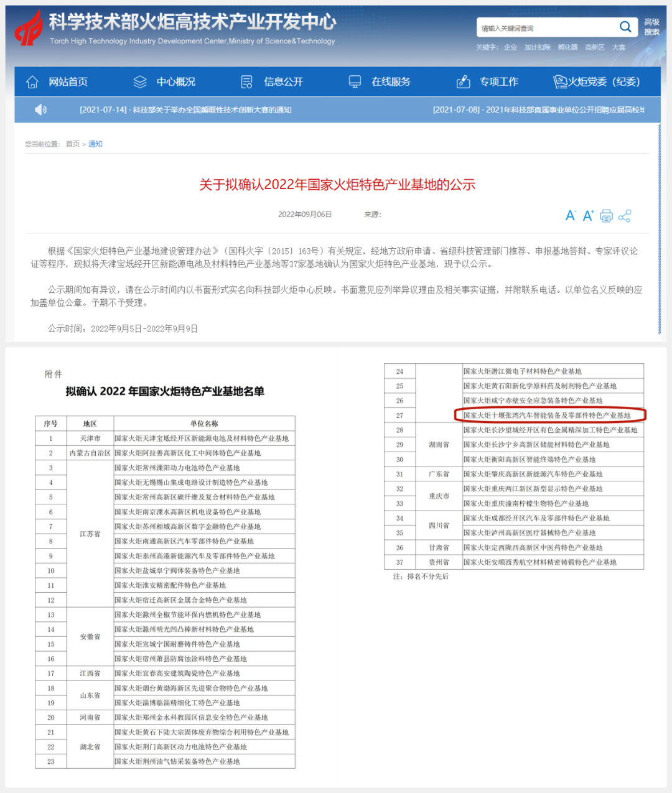
Task: Click the 地区 column header
Action: click(90, 424)
